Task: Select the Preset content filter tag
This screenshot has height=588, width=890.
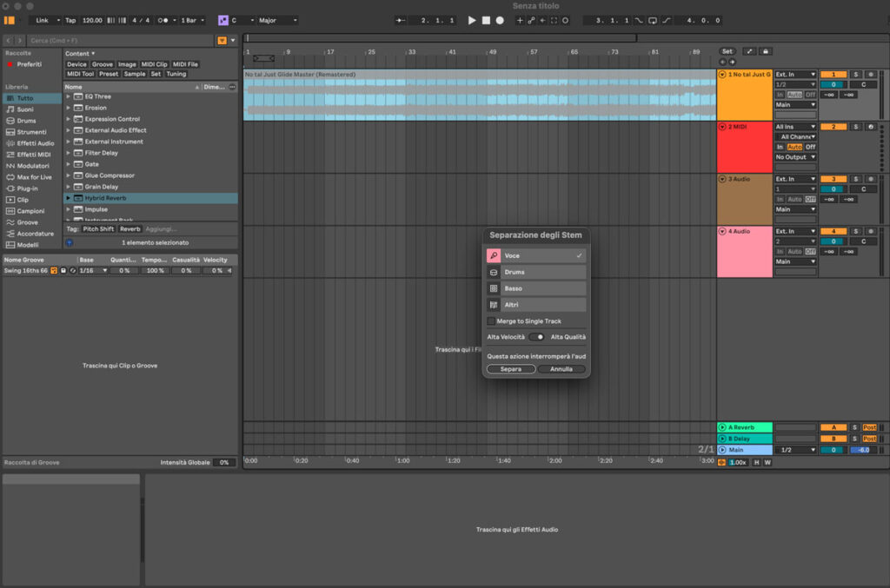Action: point(109,75)
